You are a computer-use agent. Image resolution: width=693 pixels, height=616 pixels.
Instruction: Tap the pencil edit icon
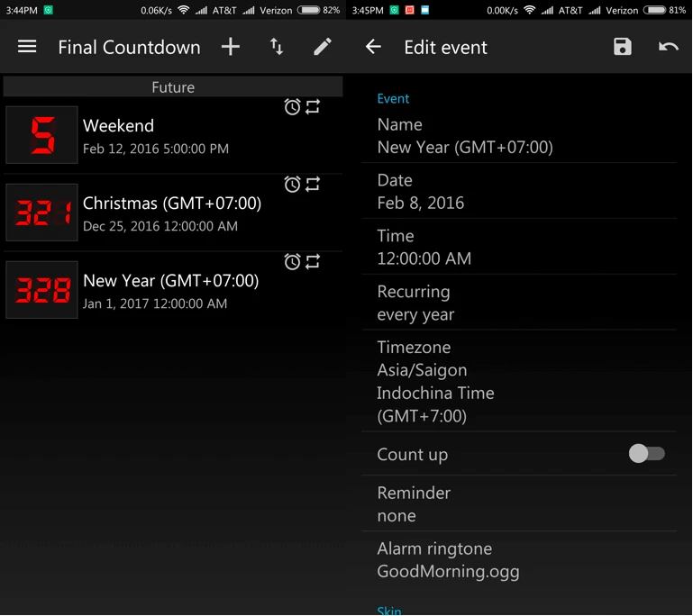pyautogui.click(x=323, y=46)
